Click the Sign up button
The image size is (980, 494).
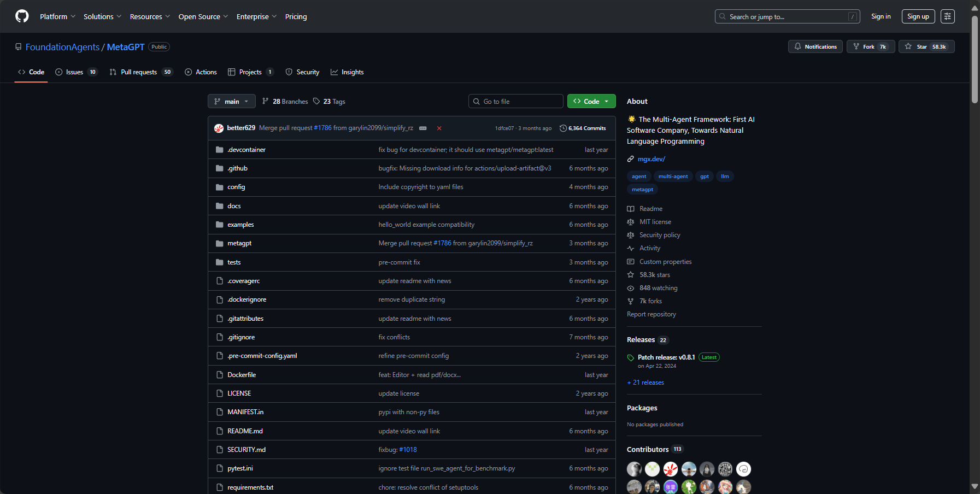[x=918, y=16]
